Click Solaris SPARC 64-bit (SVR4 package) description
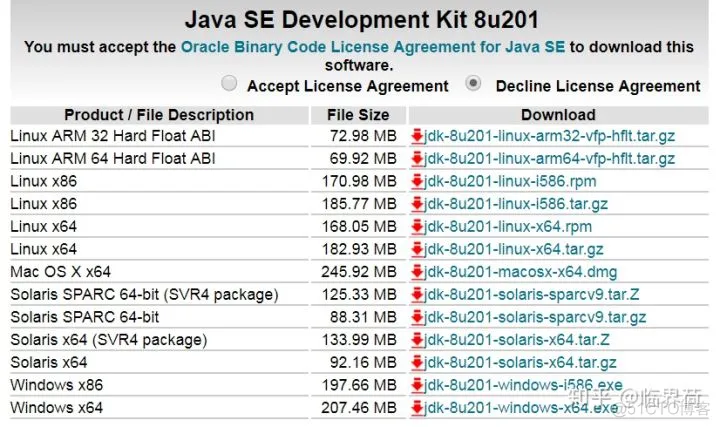This screenshot has height=427, width=720. click(x=144, y=294)
